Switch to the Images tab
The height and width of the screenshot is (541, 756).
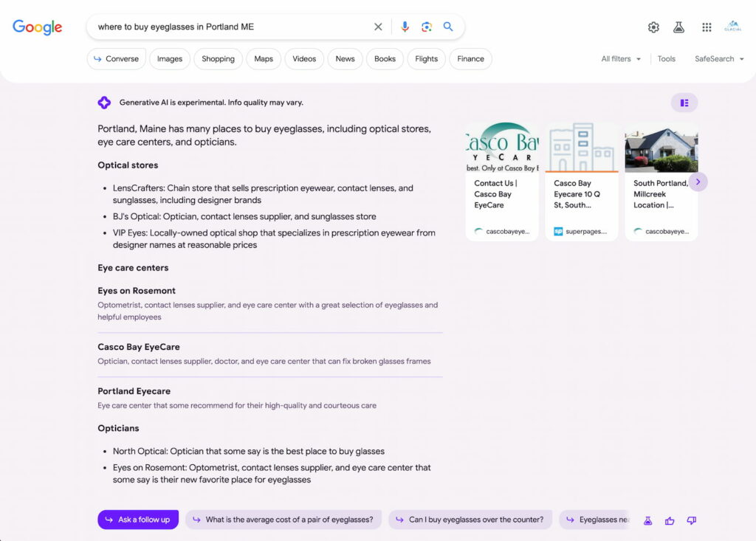(x=170, y=59)
